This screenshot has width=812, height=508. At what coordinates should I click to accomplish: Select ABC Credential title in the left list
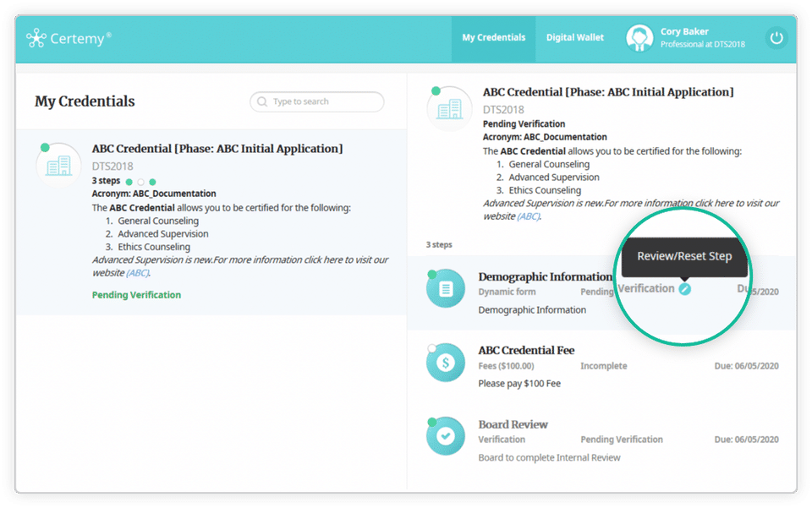point(217,149)
